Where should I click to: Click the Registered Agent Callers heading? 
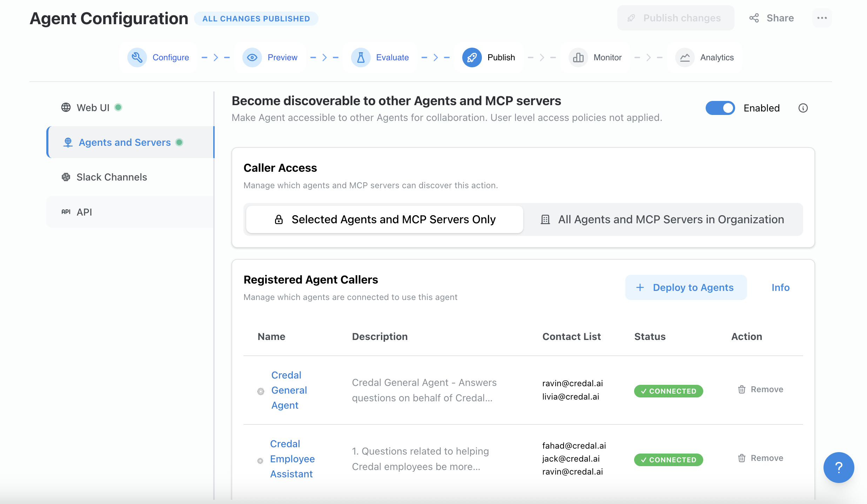coord(311,280)
